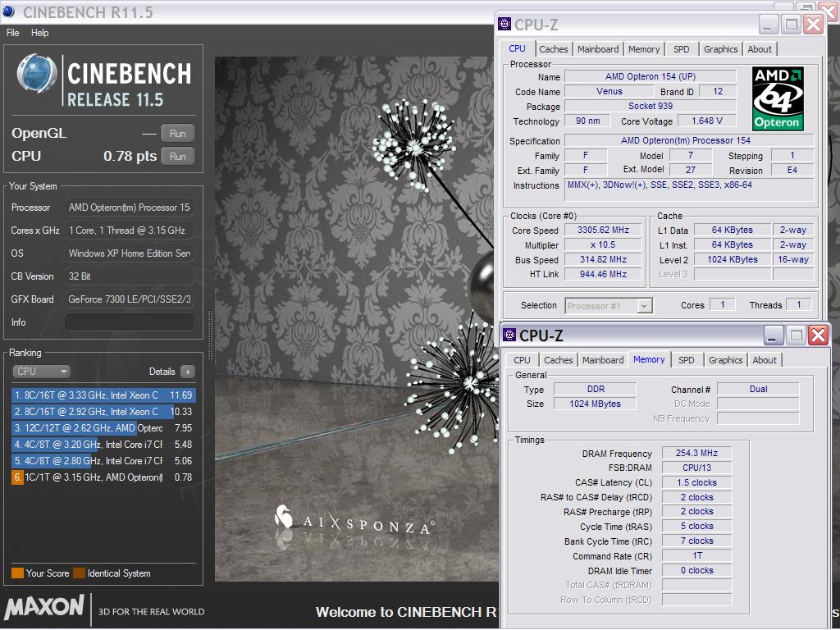Run the CPU benchmark
The width and height of the screenshot is (840, 630).
[x=178, y=157]
